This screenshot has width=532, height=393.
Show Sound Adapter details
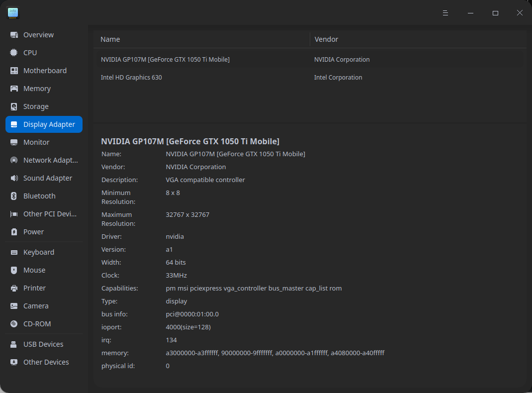tap(44, 178)
